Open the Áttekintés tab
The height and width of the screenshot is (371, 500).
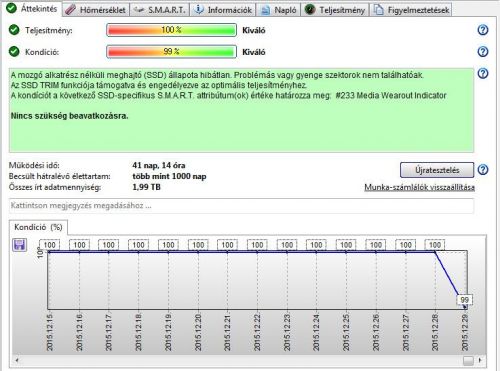pos(32,9)
